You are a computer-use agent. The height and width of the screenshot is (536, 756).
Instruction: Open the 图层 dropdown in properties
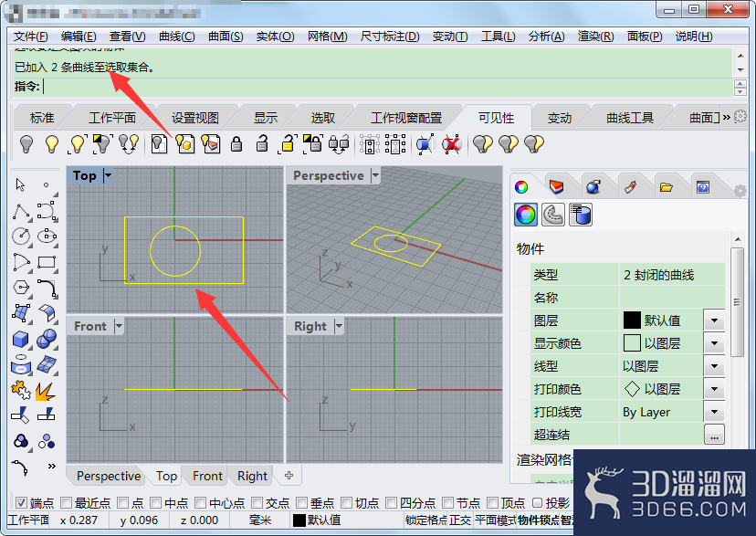point(714,321)
